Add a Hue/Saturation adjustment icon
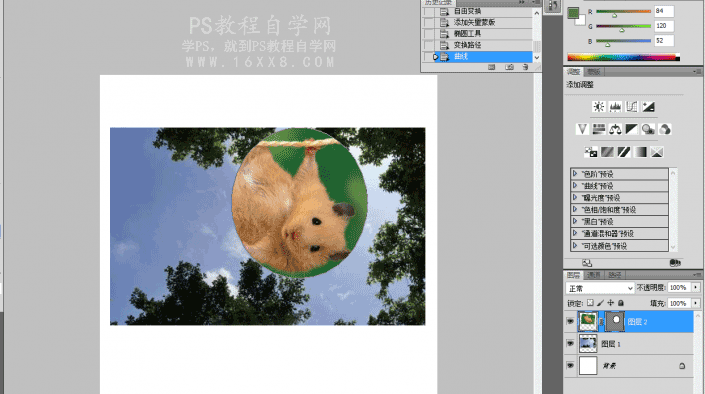The width and height of the screenshot is (705, 394). pos(599,130)
